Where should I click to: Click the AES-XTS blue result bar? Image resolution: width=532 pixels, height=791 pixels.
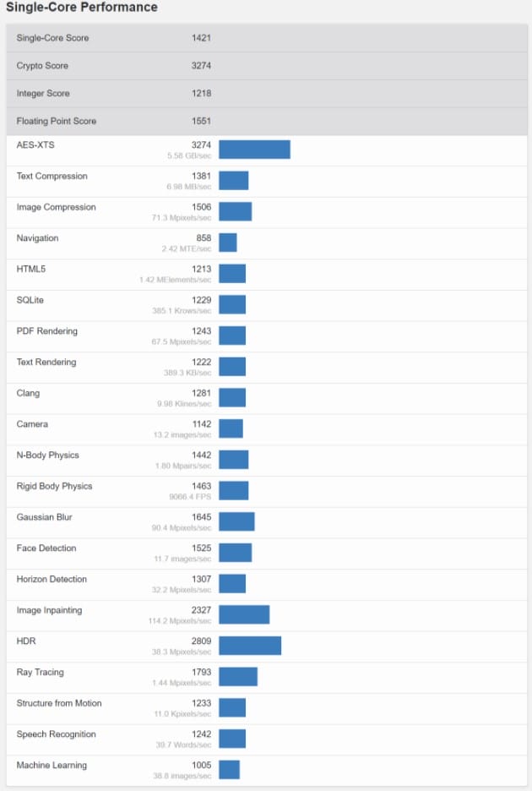(254, 150)
